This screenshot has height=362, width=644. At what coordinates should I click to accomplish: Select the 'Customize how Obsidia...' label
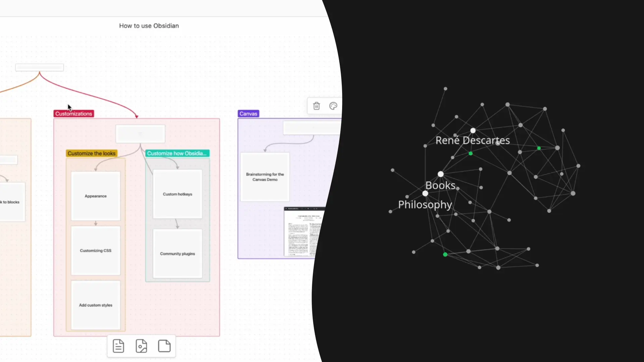click(177, 153)
